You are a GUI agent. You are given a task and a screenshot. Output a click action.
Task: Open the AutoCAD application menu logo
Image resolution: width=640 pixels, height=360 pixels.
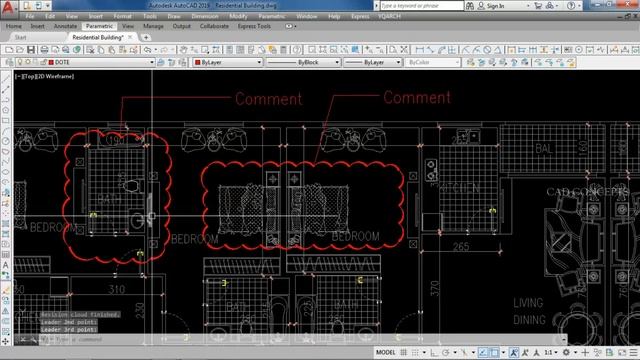click(9, 7)
